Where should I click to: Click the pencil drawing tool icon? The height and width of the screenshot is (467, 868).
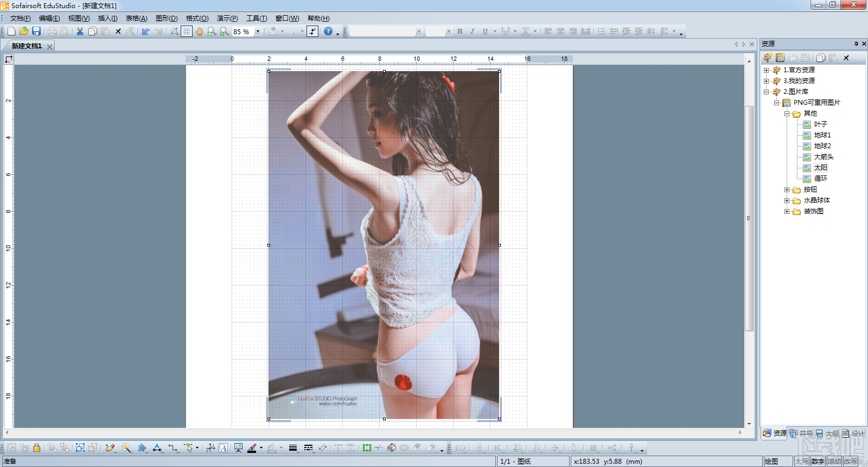click(110, 448)
